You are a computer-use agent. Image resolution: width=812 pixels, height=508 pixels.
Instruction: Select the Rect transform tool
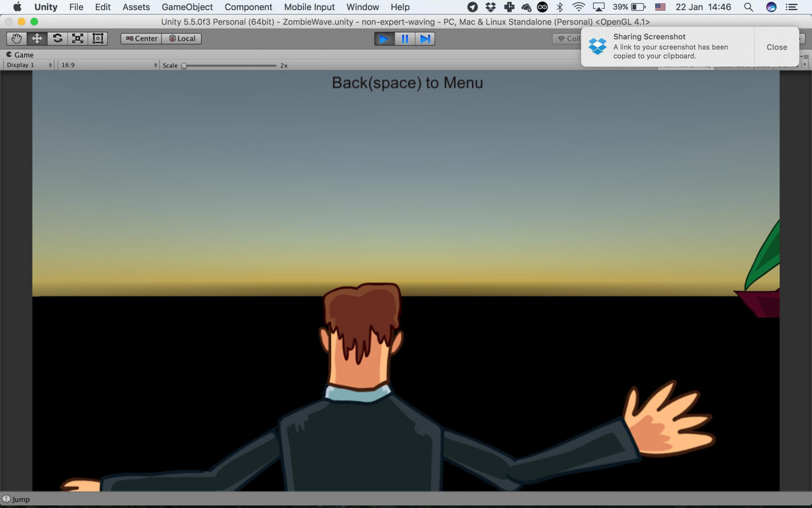(x=98, y=39)
